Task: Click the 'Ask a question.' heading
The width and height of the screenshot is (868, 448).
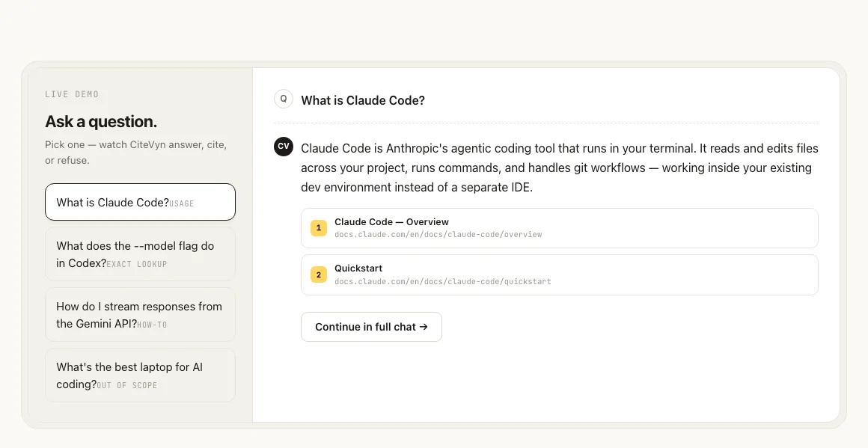Action: [101, 122]
